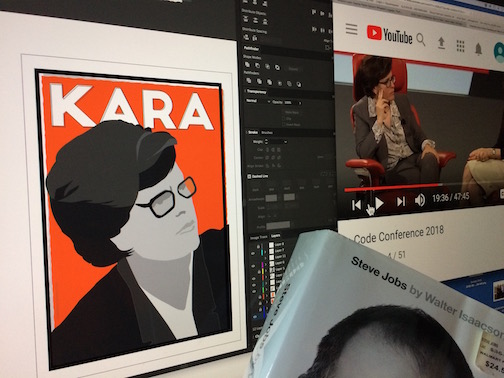The height and width of the screenshot is (378, 504).
Task: Open the Align To dropdown icon
Action: tap(327, 48)
